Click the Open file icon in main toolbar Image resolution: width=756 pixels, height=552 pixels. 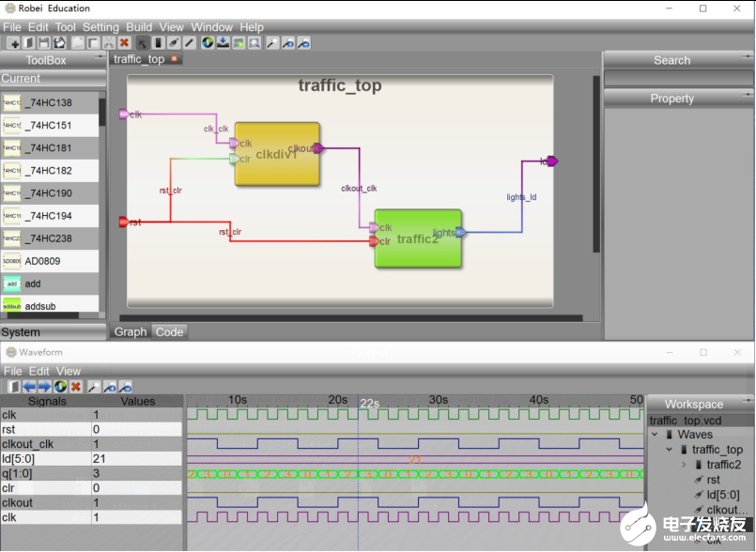click(x=29, y=43)
